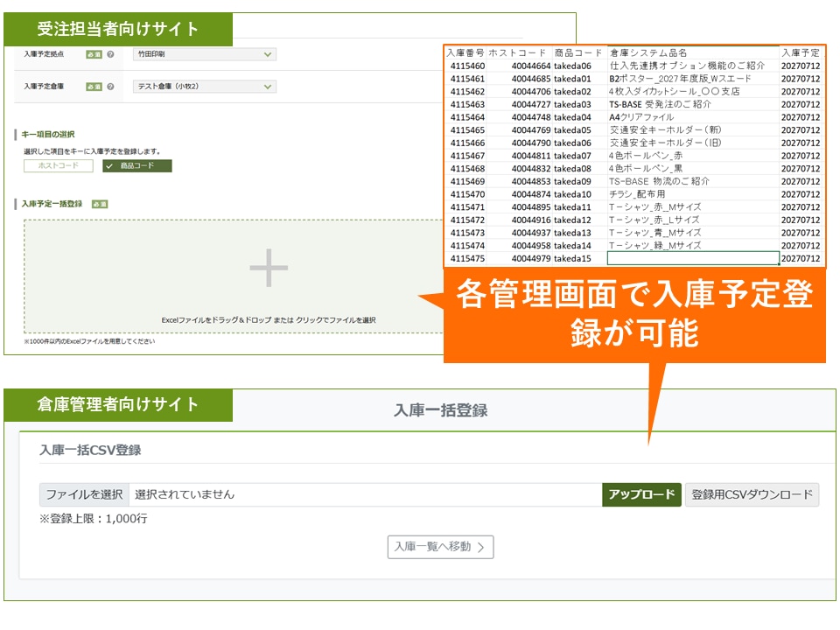Viewport: 840px width, 630px height.
Task: Click the large plus icon in upload area
Action: pyautogui.click(x=269, y=268)
